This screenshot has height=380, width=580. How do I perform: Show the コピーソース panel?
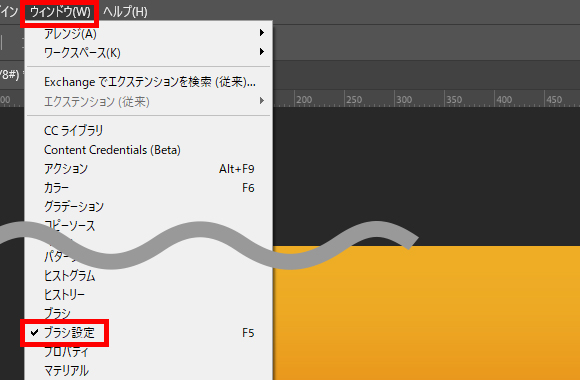point(69,226)
